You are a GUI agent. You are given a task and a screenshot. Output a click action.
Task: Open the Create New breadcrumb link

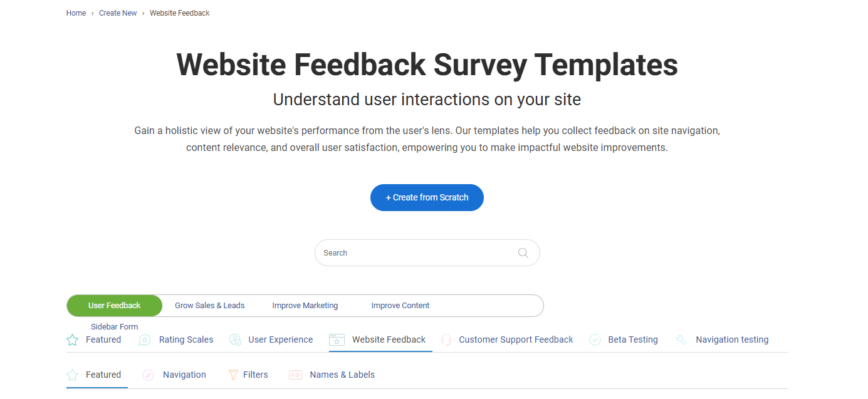click(118, 13)
